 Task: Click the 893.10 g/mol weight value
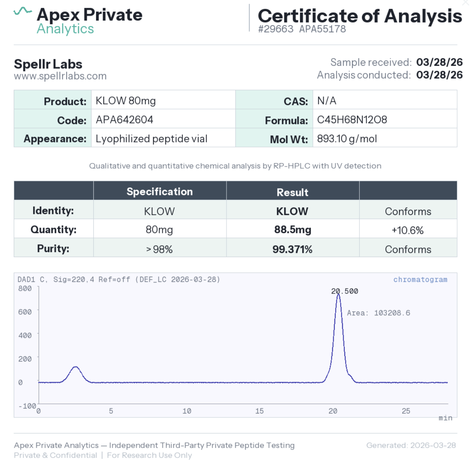coord(347,138)
